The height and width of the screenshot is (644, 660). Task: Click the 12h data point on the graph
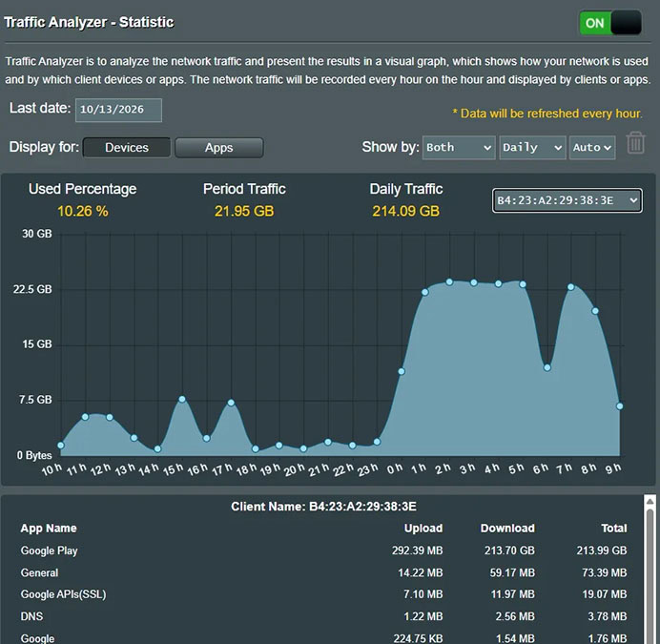click(x=110, y=417)
